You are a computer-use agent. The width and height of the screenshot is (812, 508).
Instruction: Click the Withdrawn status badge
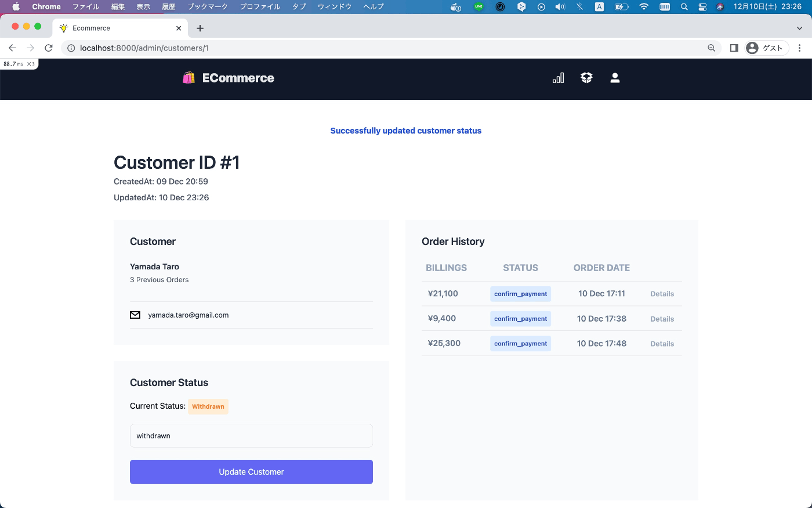click(x=208, y=406)
